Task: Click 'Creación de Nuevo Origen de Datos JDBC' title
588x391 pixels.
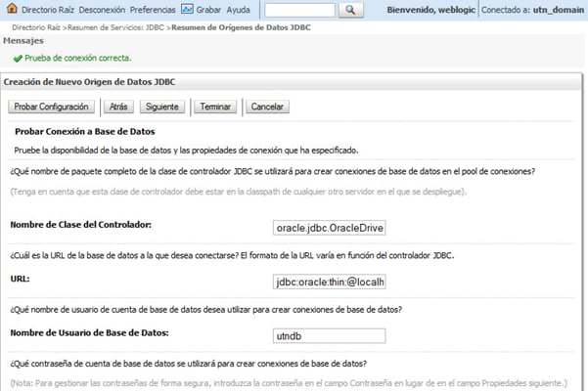Action: (89, 82)
